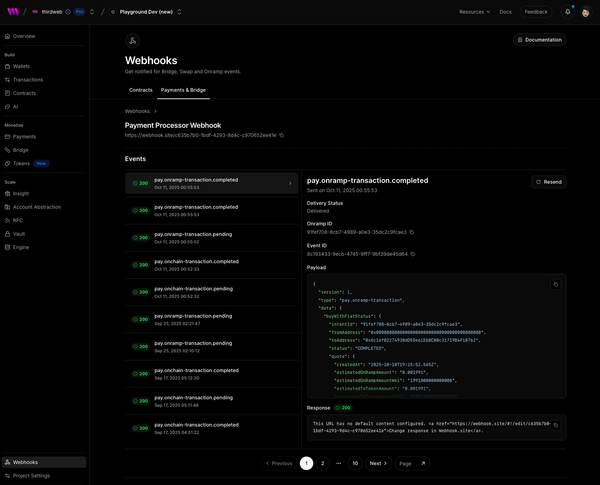Open user avatar in top right
Viewport: 600px width, 485px height.
586,12
